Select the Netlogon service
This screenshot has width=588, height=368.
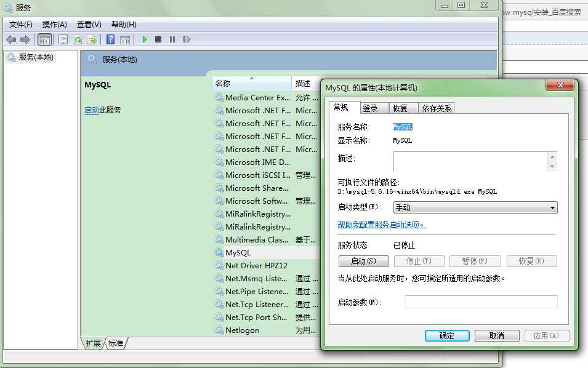(x=267, y=330)
